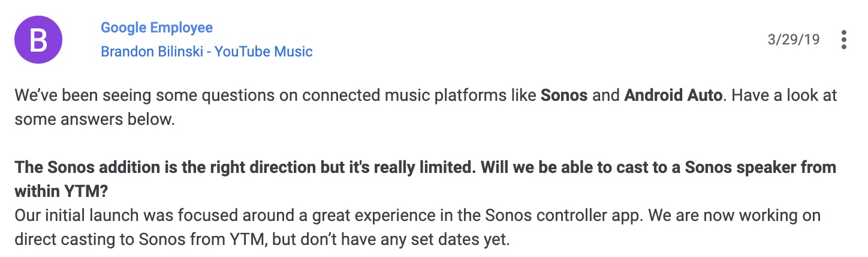This screenshot has height=257, width=868.
Task: Click the 'some answers below.' line
Action: point(94,119)
